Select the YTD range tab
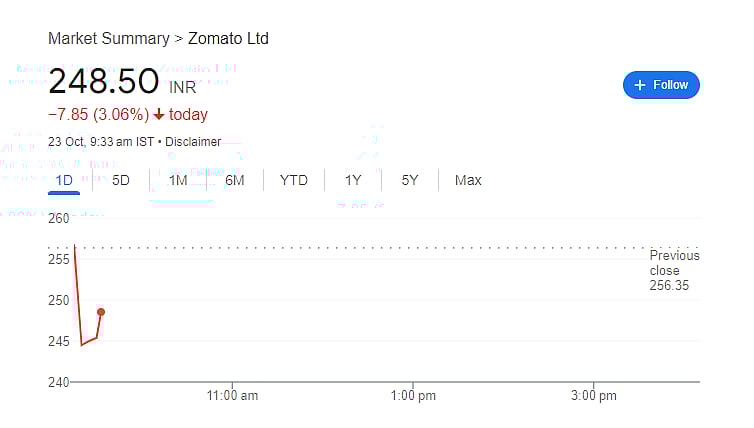The image size is (754, 428). point(293,180)
